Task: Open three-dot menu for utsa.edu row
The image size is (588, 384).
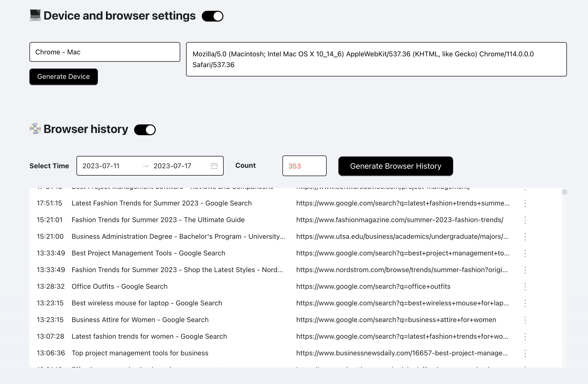Action: click(525, 237)
